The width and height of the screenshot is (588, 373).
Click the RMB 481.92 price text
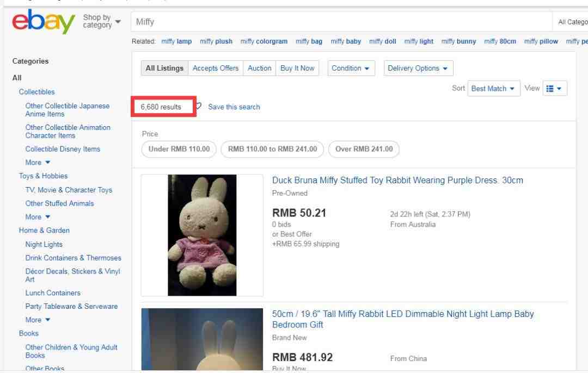tap(302, 357)
